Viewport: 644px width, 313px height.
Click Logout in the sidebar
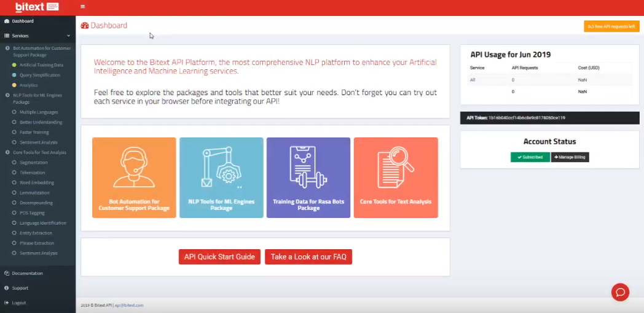pyautogui.click(x=18, y=303)
